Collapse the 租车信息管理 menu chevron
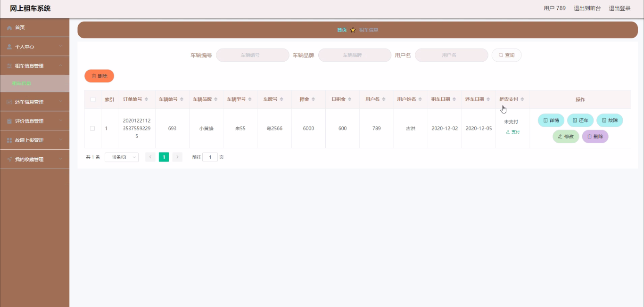644x307 pixels. tap(61, 66)
